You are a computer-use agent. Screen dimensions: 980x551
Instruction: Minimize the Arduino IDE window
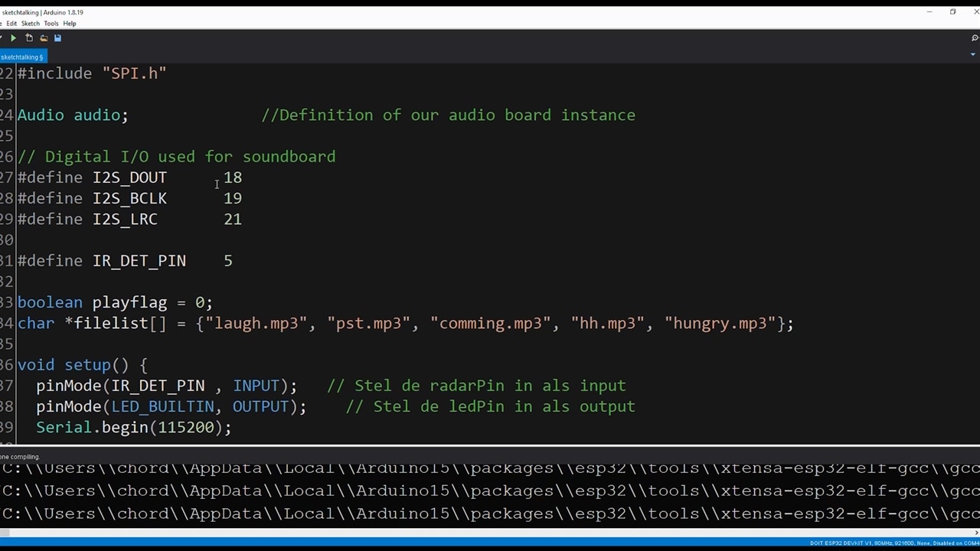point(929,12)
